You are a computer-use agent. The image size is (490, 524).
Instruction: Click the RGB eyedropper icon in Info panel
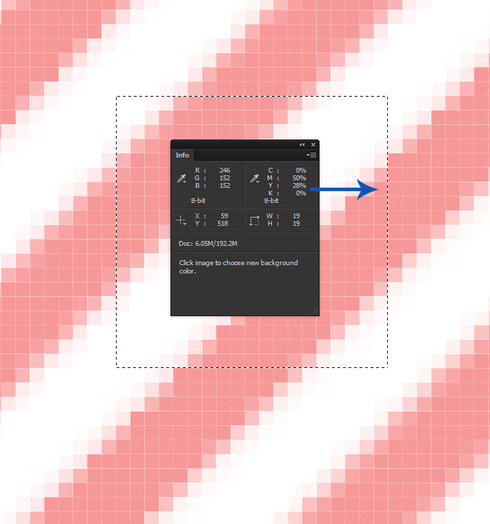[181, 178]
